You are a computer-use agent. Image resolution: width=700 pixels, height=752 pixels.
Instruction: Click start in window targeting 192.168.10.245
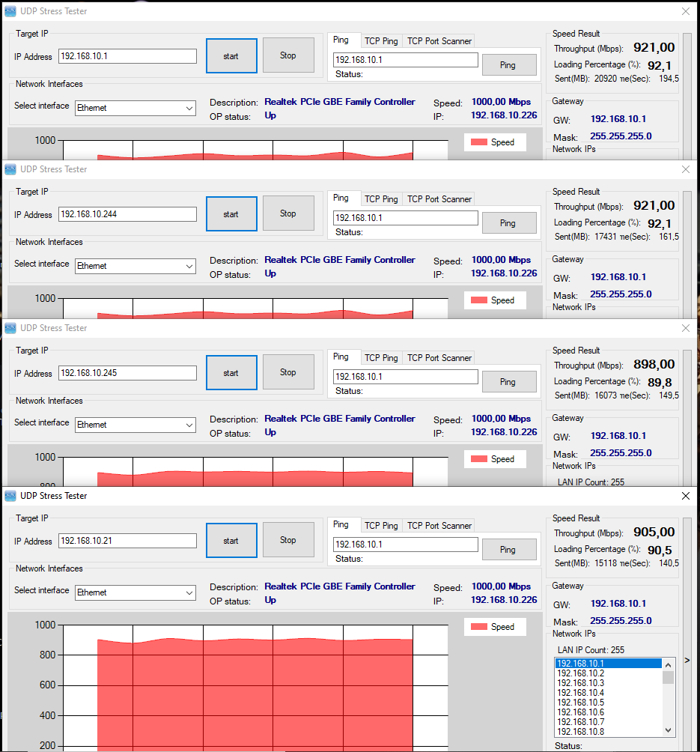point(231,373)
